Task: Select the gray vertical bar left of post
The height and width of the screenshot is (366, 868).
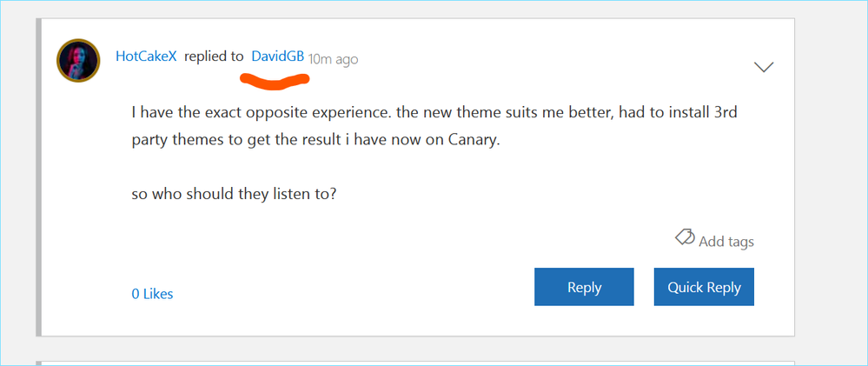Action: [39, 177]
